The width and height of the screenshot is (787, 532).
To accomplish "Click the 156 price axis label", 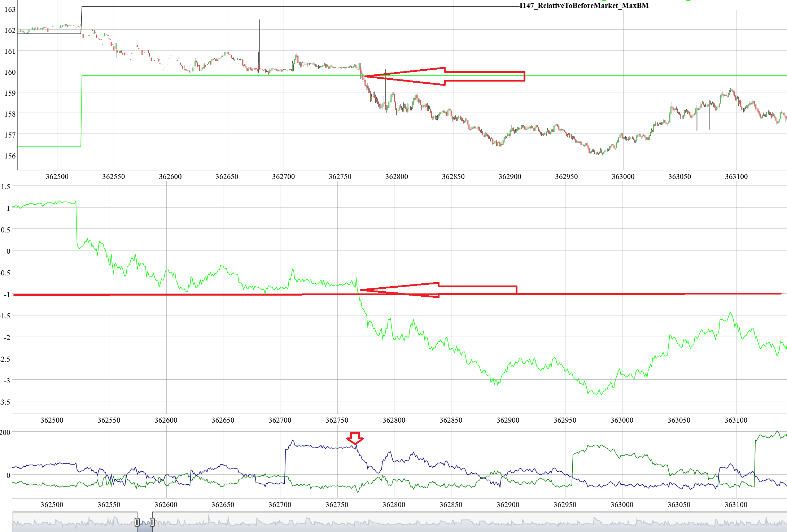I will [10, 156].
